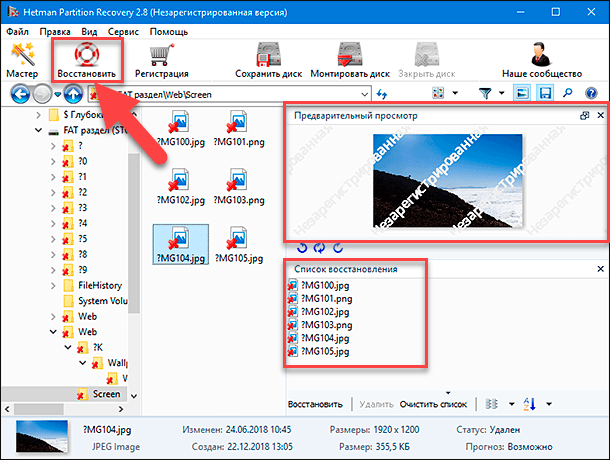Open Наше сообщество icon
Screen dimensions: 610x460
tap(542, 61)
